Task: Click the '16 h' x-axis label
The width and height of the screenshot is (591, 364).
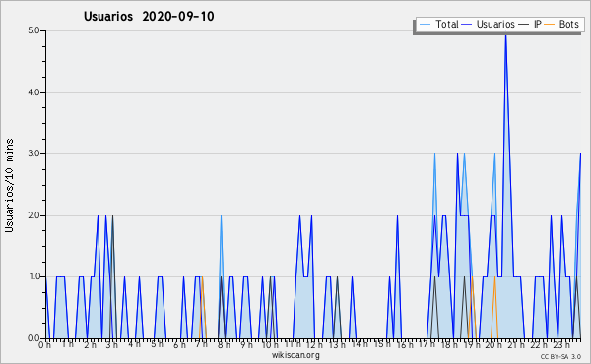Action: click(405, 345)
